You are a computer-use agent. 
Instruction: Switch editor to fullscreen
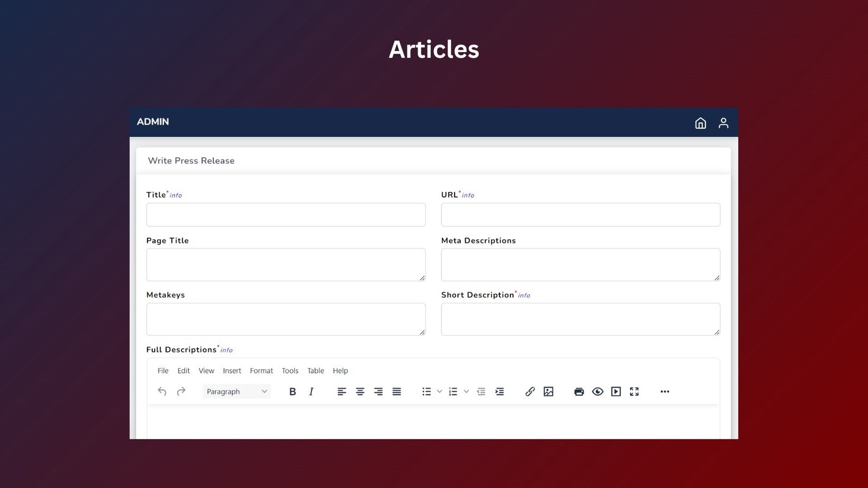pos(634,391)
